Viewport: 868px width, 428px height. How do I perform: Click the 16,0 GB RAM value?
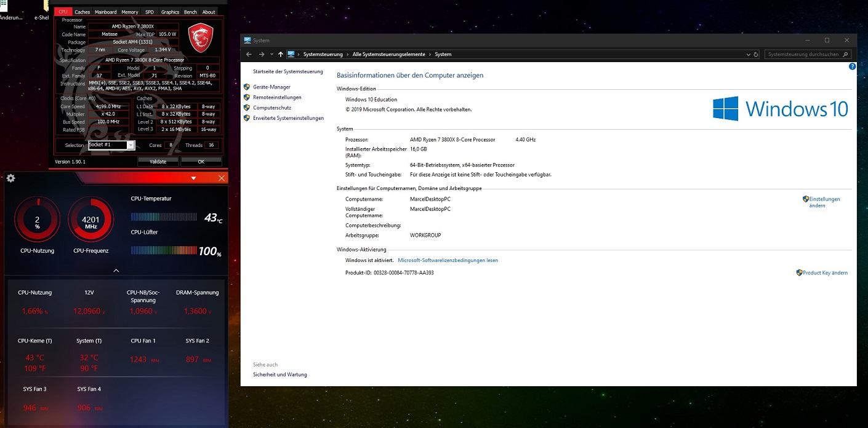pos(419,149)
